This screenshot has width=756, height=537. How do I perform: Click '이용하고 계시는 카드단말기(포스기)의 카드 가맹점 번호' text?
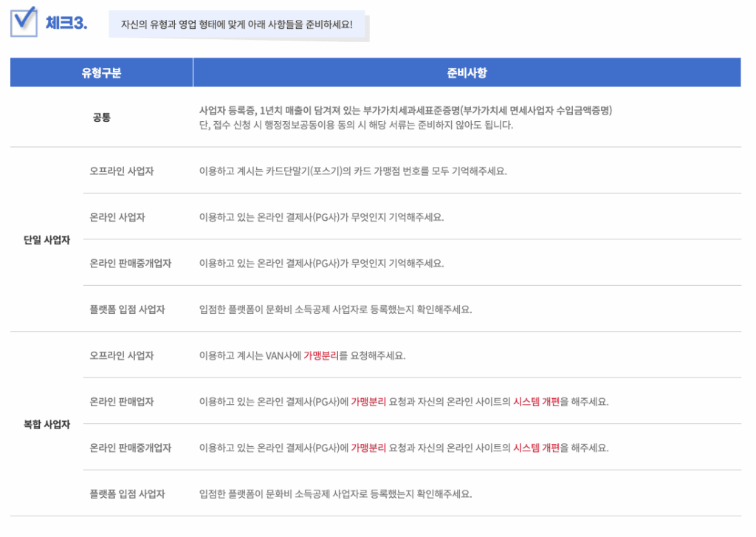[x=353, y=171]
